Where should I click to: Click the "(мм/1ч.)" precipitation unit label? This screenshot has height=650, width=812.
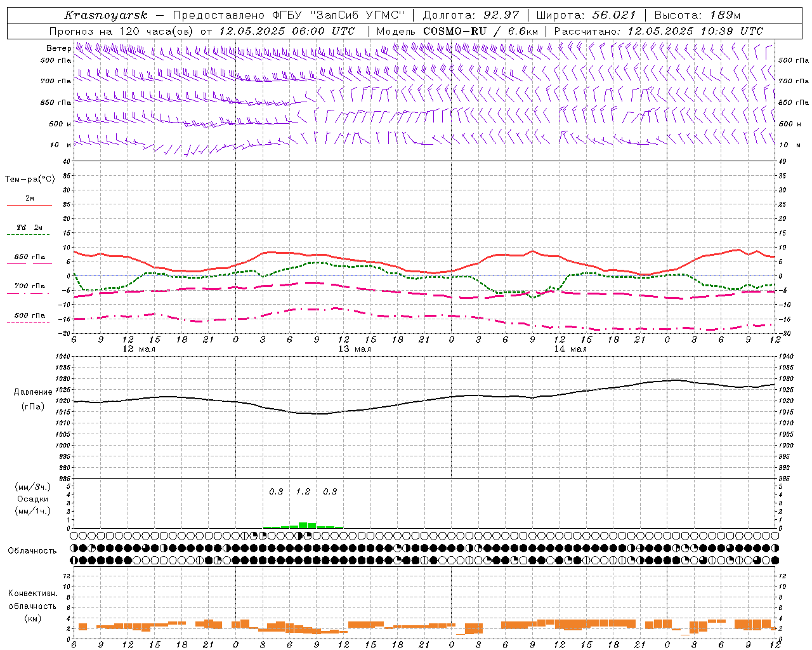pyautogui.click(x=33, y=511)
